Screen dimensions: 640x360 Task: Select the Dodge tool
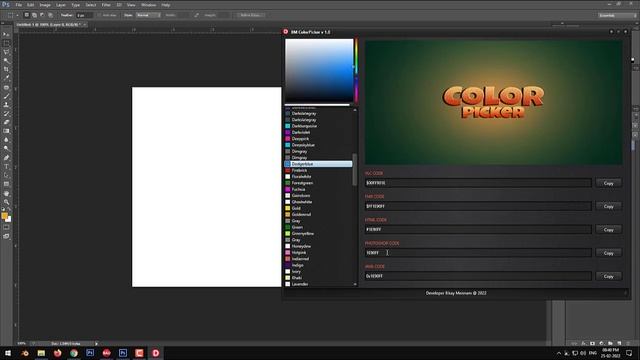(6, 149)
